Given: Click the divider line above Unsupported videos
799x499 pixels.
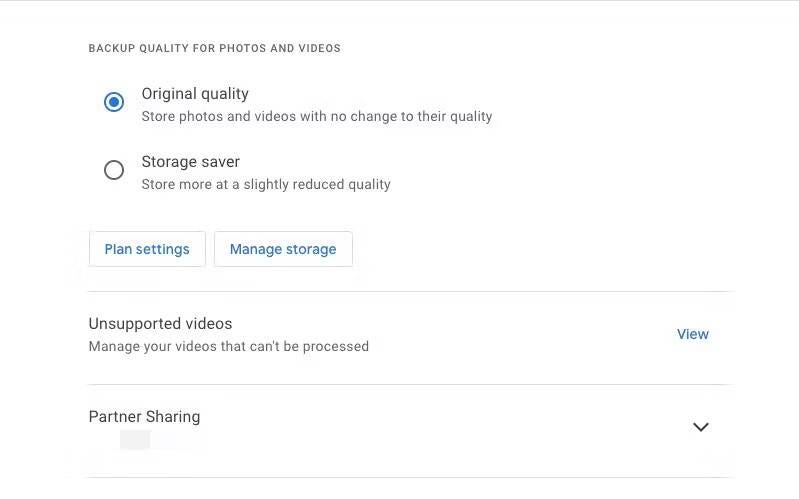Looking at the screenshot, I should pos(410,292).
